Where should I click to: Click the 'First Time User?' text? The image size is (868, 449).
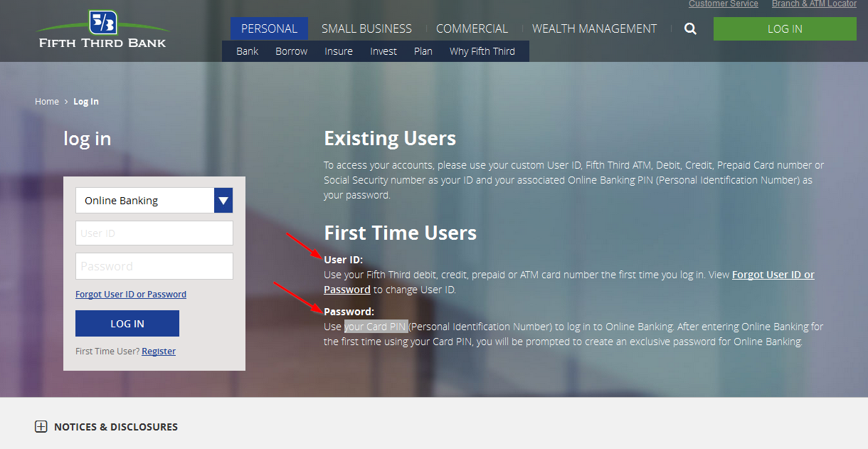coord(107,352)
